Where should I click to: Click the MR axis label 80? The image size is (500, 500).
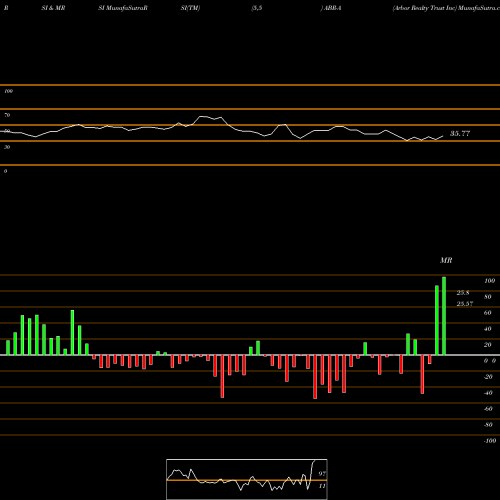[x=488, y=297]
